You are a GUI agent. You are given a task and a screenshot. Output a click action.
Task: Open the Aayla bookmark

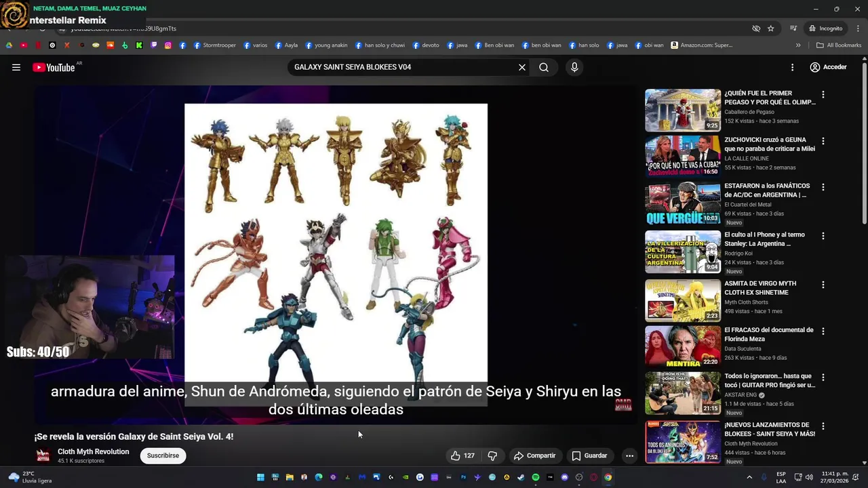coord(286,45)
